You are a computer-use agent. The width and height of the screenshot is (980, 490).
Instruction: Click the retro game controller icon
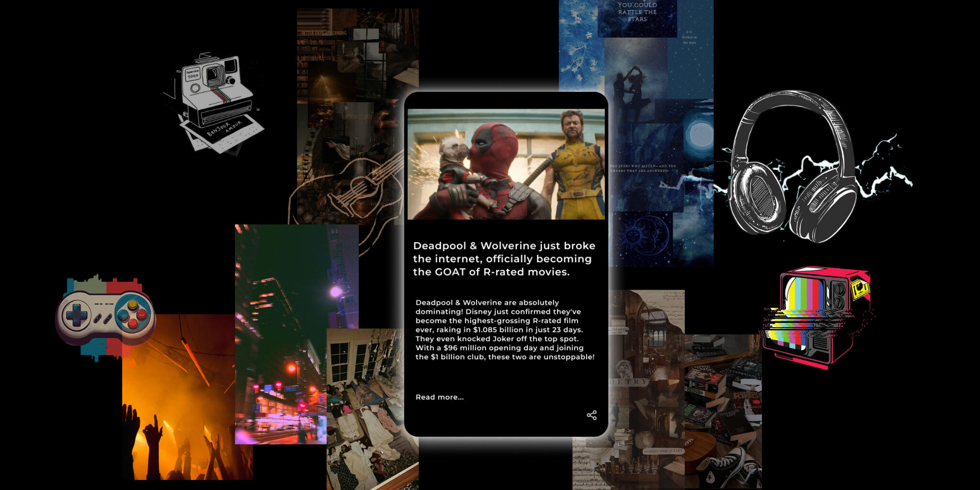[x=105, y=316]
